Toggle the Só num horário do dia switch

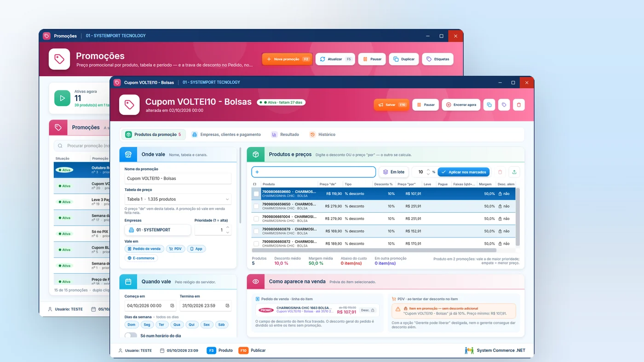click(131, 336)
